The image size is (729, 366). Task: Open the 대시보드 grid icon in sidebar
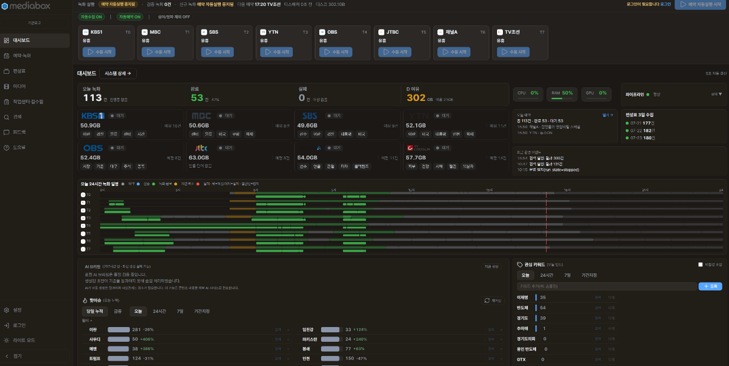coord(7,40)
